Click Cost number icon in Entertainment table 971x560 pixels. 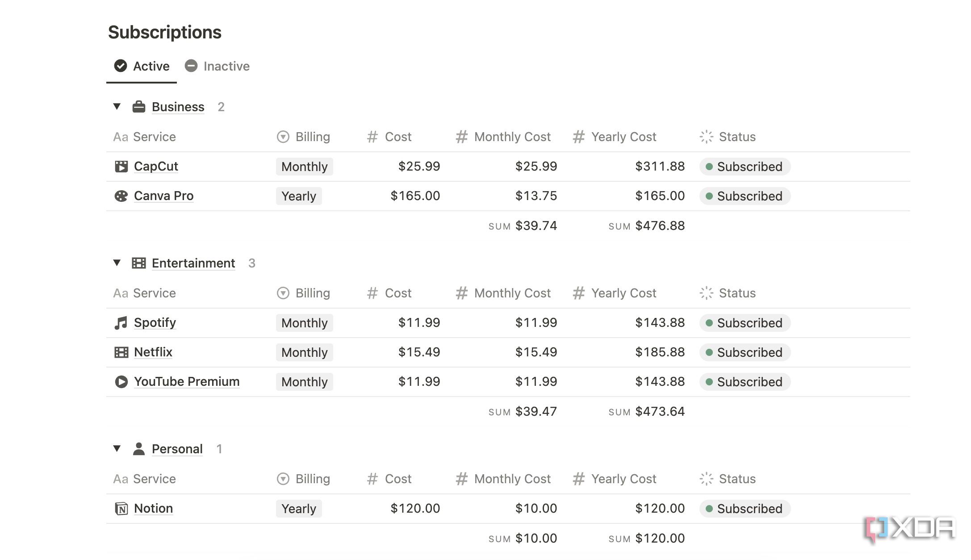372,293
